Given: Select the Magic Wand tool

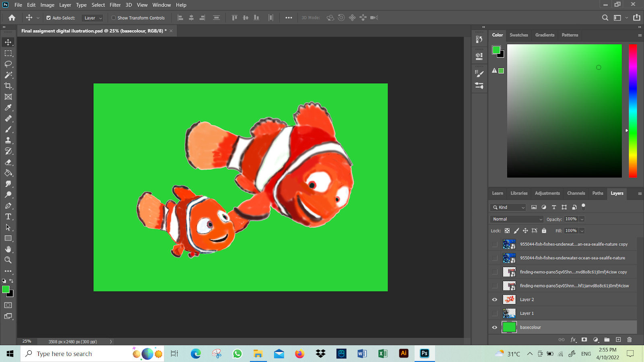Looking at the screenshot, I should pos(8,75).
